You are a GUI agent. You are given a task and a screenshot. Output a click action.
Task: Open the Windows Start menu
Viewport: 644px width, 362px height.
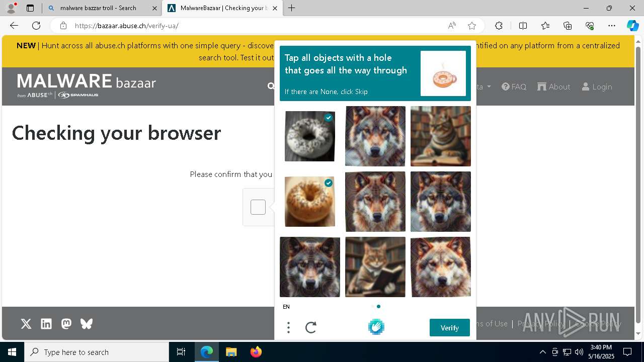(x=12, y=352)
